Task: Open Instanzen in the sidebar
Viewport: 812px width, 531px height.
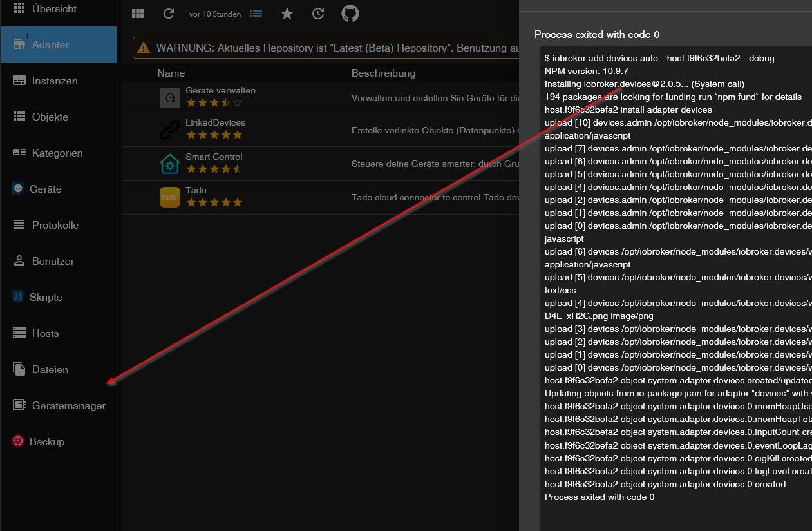Action: pos(59,81)
